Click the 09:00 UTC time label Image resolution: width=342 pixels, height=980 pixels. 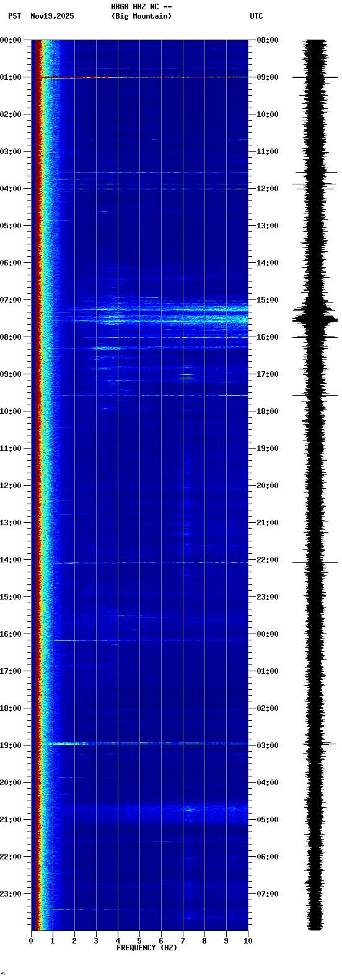(x=268, y=77)
